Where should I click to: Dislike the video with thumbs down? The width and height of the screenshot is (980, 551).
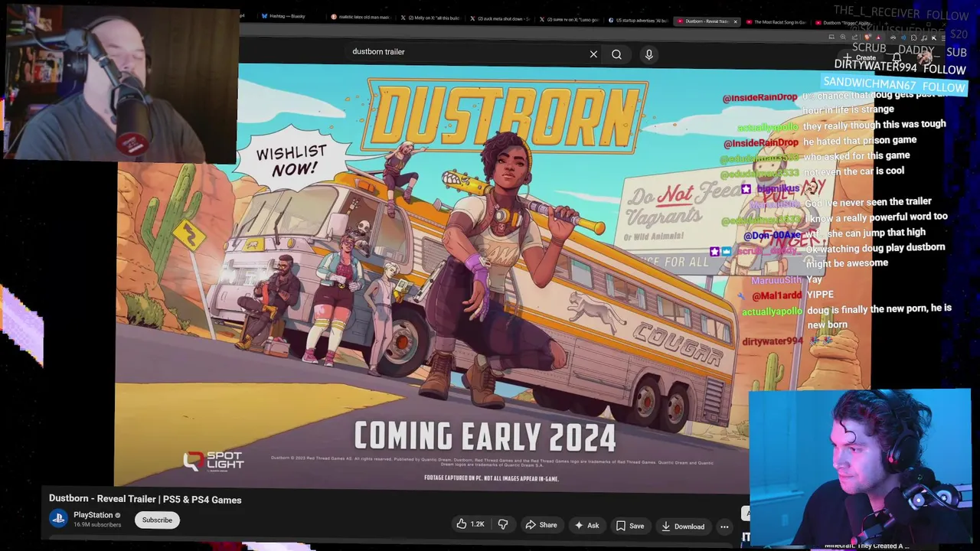click(x=503, y=524)
